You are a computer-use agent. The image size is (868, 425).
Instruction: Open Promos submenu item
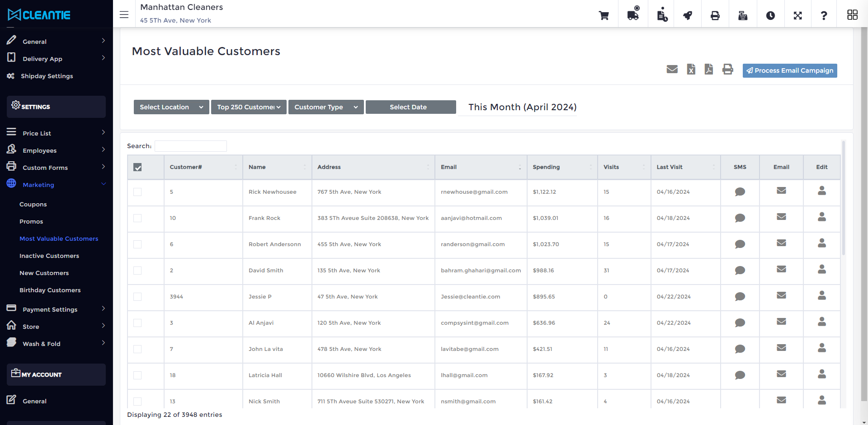coord(31,222)
